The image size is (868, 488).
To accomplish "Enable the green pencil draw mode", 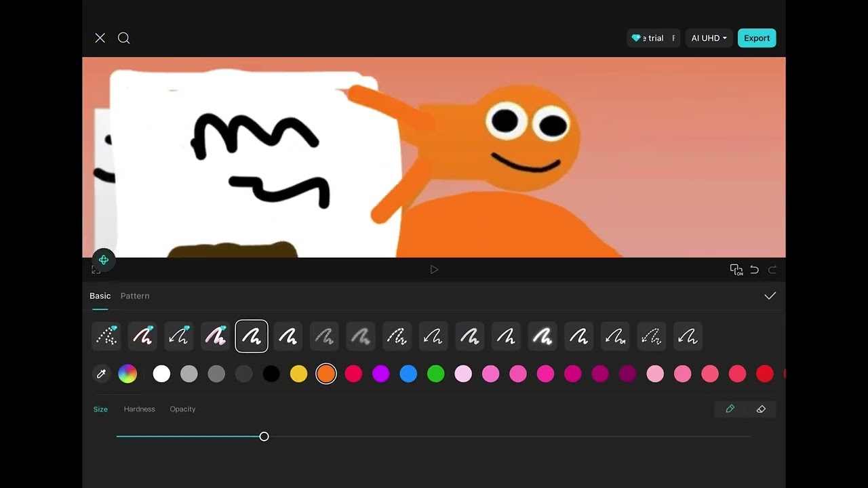I will click(x=730, y=409).
